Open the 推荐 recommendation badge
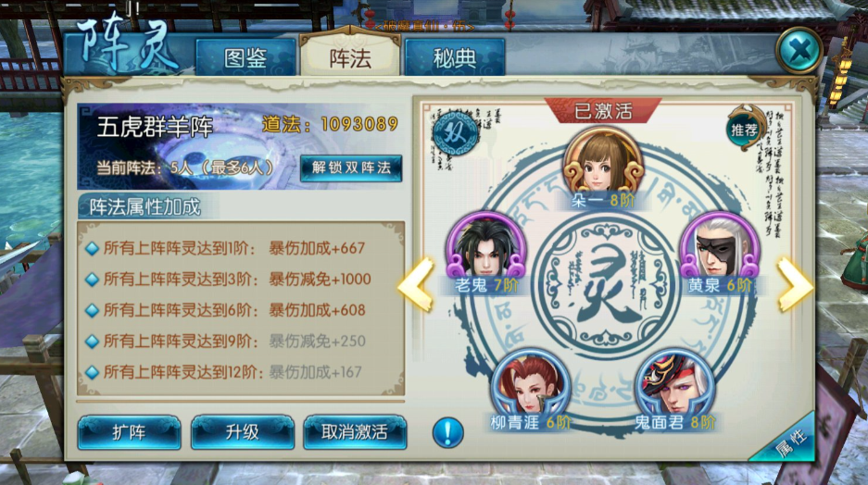 [745, 130]
